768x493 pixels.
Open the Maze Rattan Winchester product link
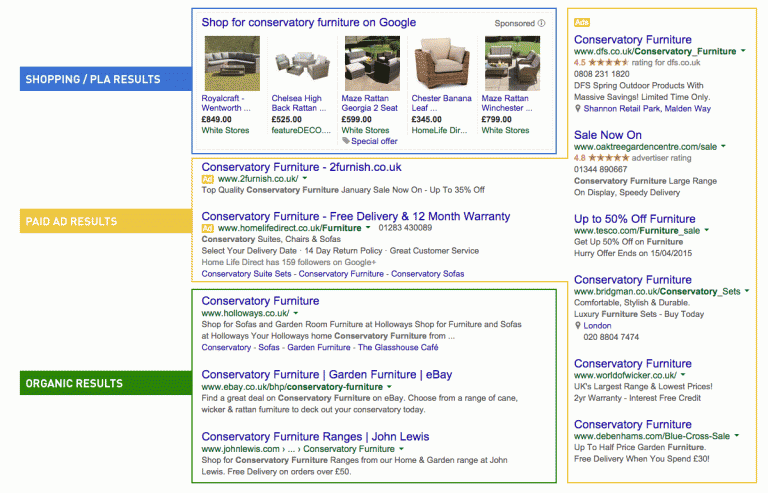[x=506, y=103]
